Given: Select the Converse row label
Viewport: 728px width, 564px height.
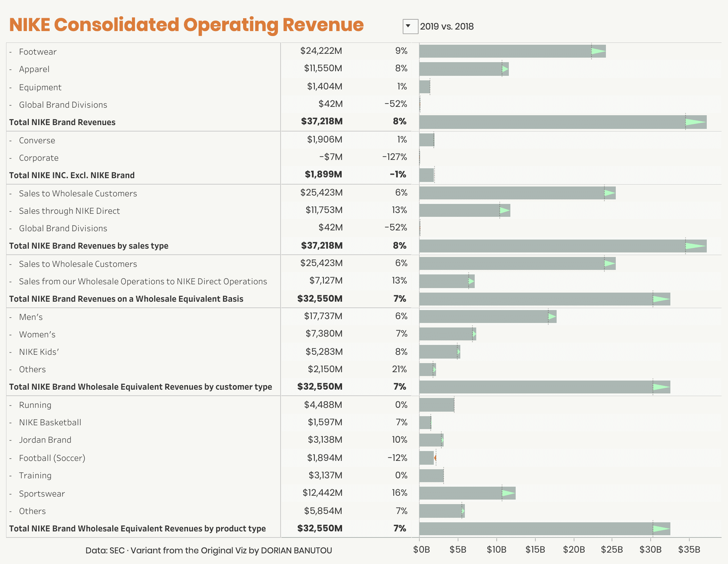Looking at the screenshot, I should click(37, 141).
